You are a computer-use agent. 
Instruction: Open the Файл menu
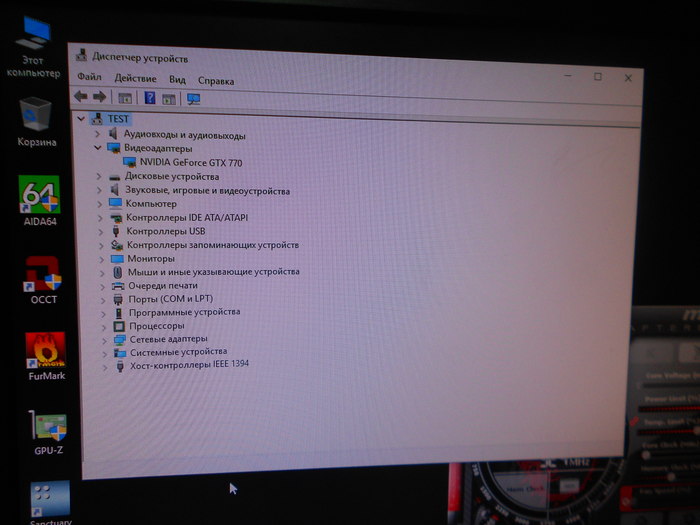(88, 78)
